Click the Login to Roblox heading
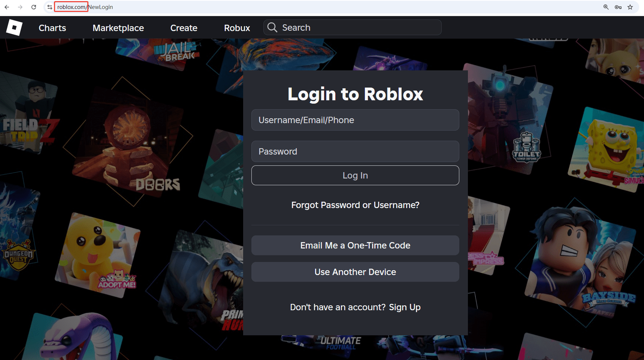This screenshot has height=360, width=644. (x=355, y=94)
